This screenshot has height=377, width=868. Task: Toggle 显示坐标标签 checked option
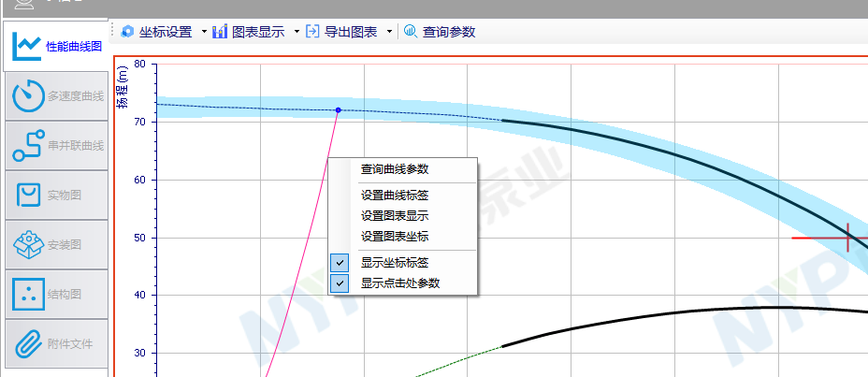pos(403,263)
